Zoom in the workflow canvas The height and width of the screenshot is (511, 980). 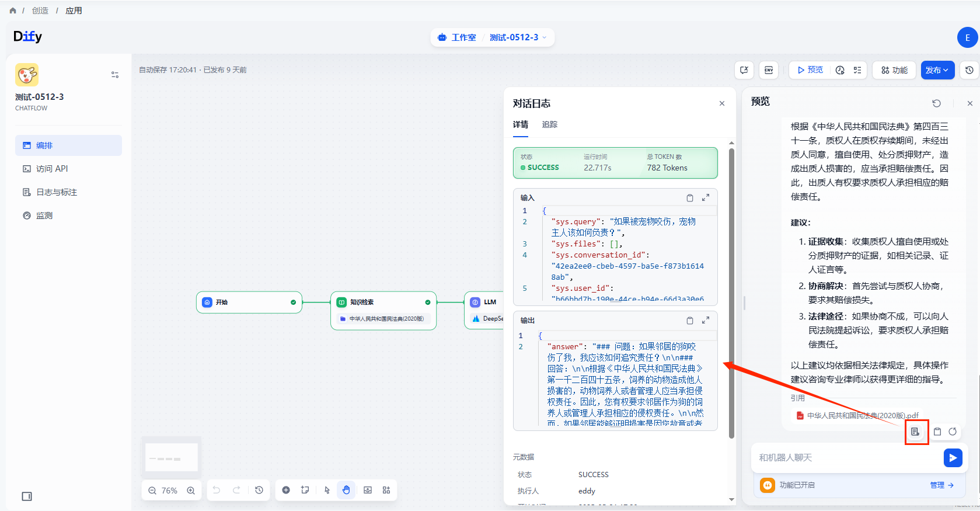click(191, 491)
